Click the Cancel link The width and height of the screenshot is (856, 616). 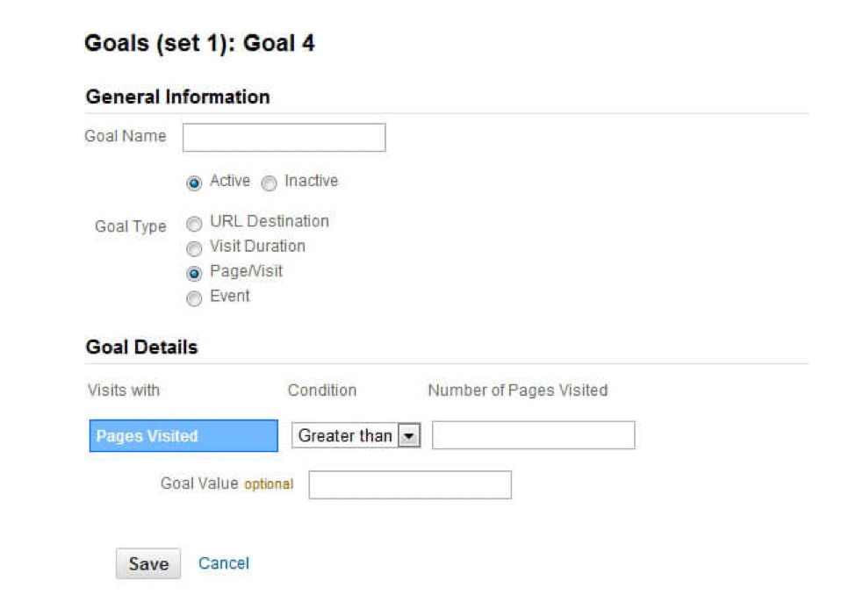point(223,564)
